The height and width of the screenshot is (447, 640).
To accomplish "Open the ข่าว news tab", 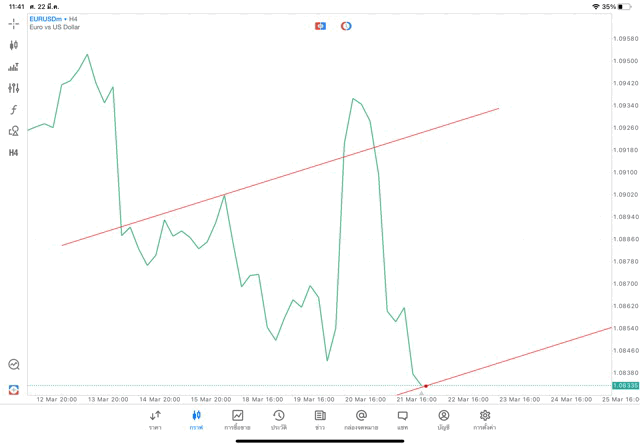I will coord(320,420).
